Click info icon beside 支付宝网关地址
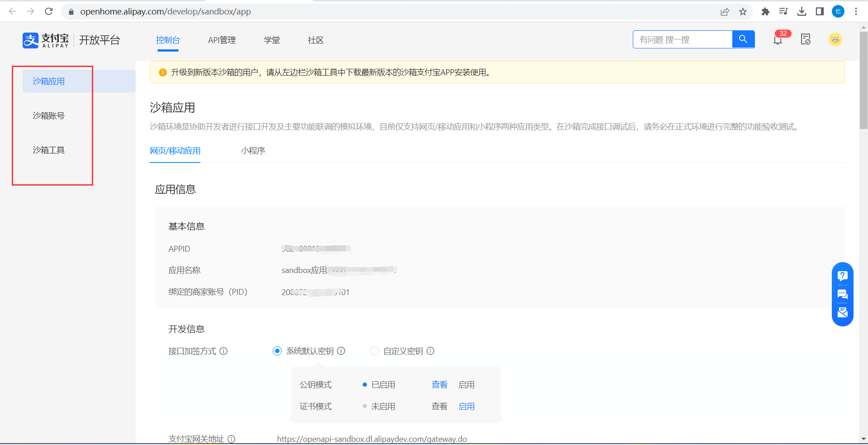The image size is (868, 445). pos(231,439)
